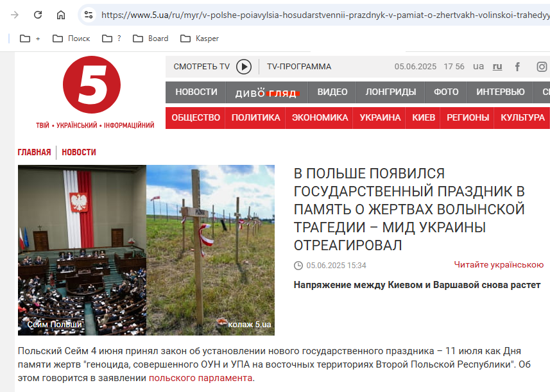This screenshot has width=550, height=392.
Task: Open ТV-ПРОГРАММА schedule
Action: [299, 67]
